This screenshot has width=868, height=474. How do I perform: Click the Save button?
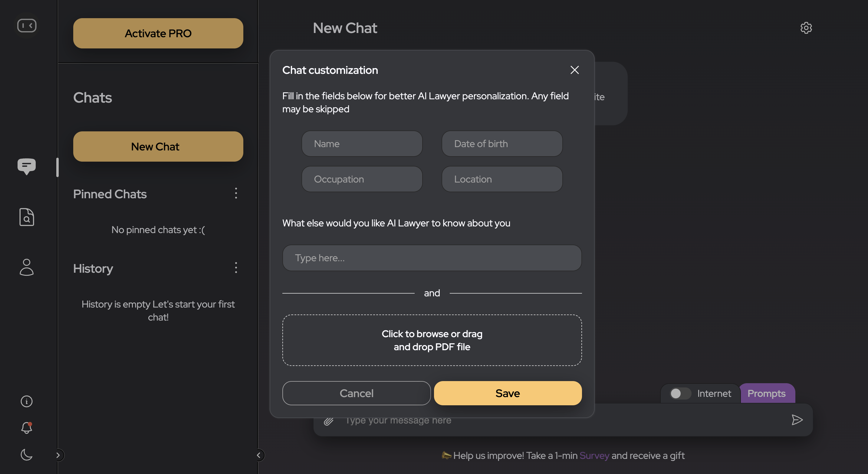508,393
